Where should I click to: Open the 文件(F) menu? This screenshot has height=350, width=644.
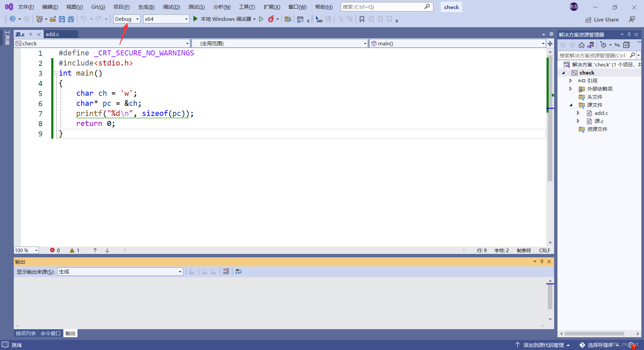[26, 7]
